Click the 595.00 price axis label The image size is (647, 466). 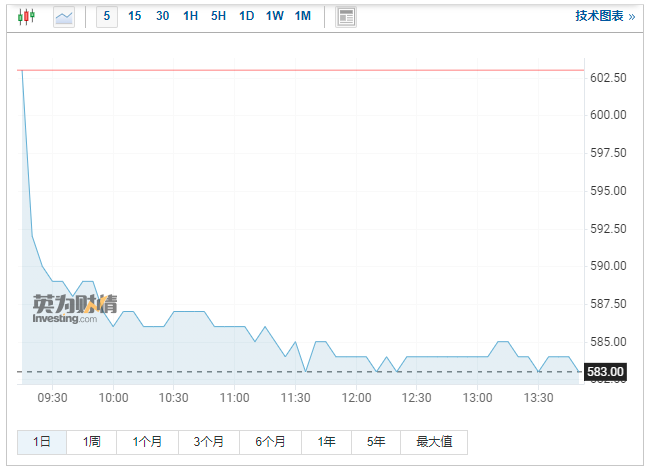coord(608,191)
